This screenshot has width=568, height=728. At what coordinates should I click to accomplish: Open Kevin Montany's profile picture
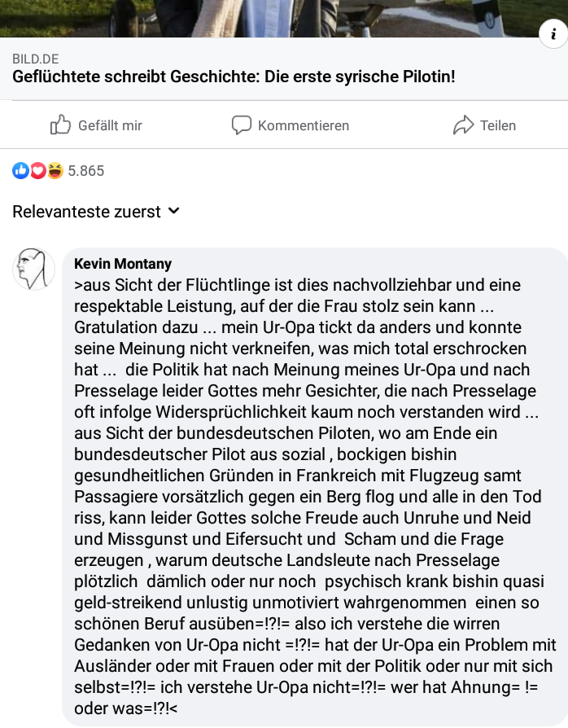click(33, 270)
